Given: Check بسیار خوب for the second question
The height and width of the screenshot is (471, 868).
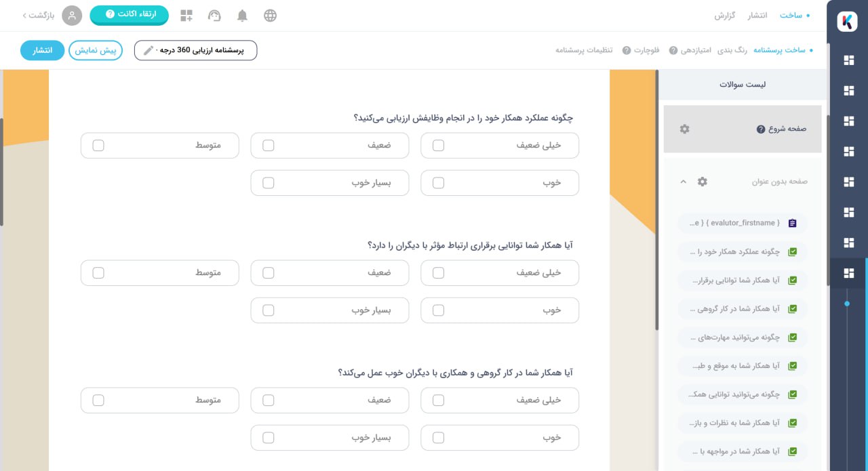Looking at the screenshot, I should [268, 310].
